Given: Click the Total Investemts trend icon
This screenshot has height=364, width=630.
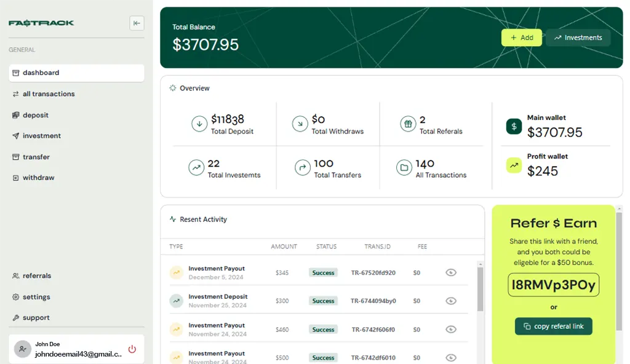Looking at the screenshot, I should [196, 167].
